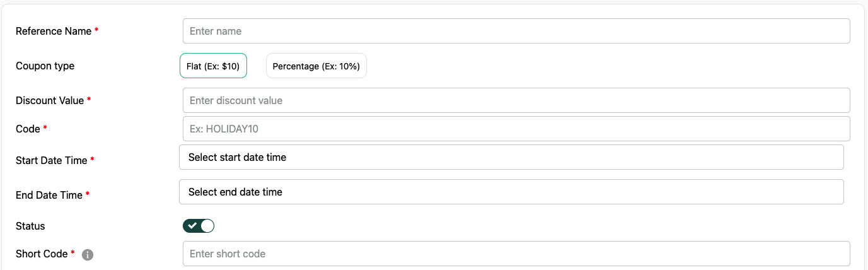Click the Status label text

click(x=30, y=226)
